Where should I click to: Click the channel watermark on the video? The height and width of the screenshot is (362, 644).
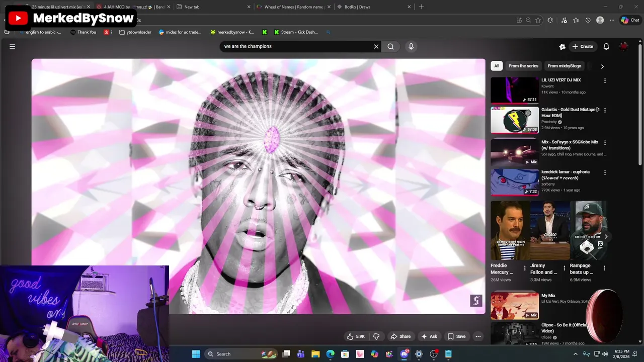pos(476,301)
